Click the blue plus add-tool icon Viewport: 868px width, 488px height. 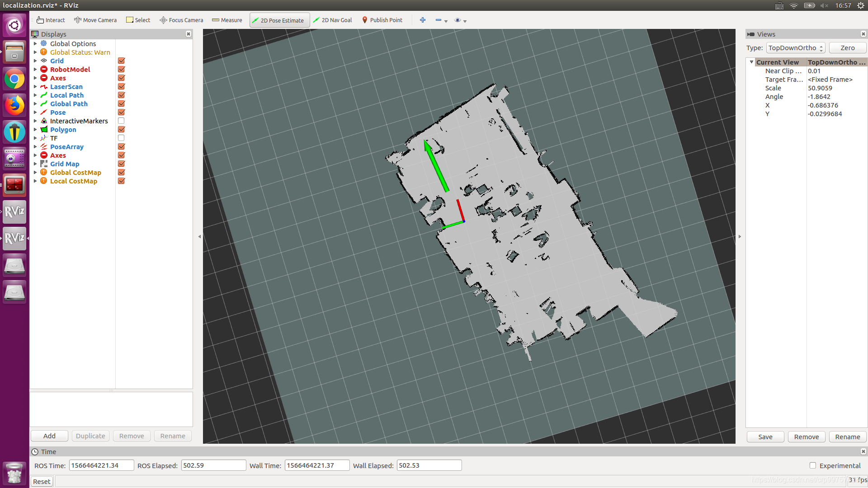click(423, 20)
